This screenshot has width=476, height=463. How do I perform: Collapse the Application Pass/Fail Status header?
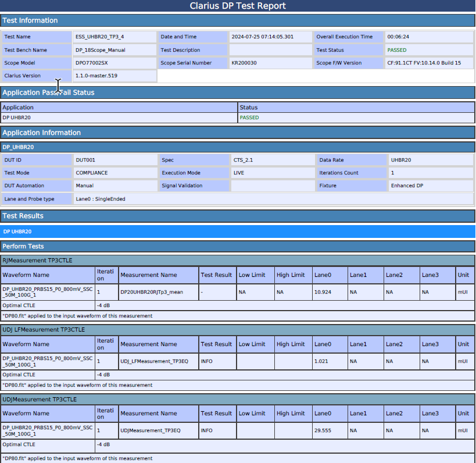click(x=48, y=92)
